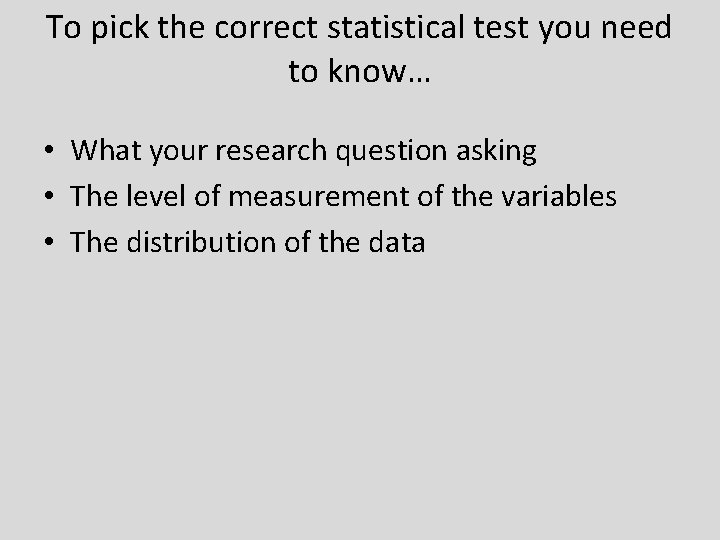
Task: Click the word "measurement" in second bullet
Action: pyautogui.click(x=318, y=197)
